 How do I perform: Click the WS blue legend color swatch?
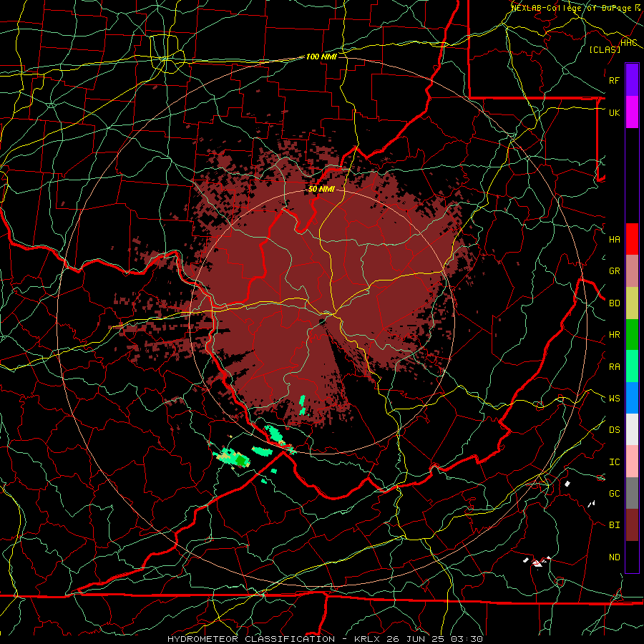[x=632, y=398]
